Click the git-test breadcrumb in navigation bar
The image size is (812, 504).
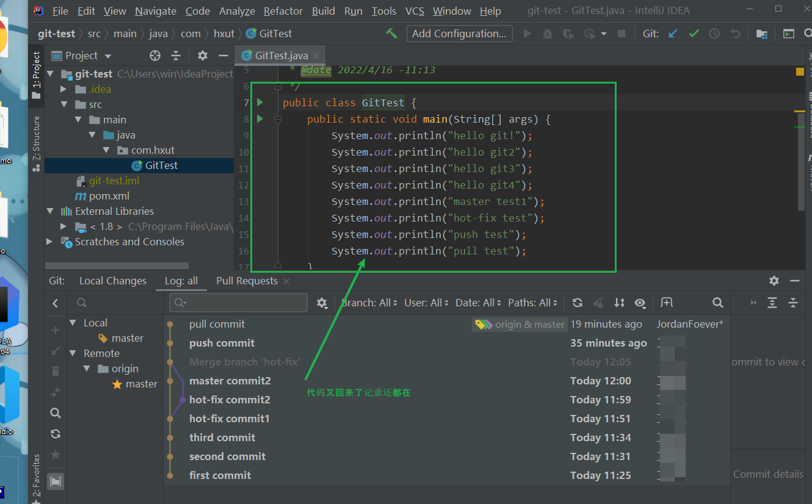(56, 34)
